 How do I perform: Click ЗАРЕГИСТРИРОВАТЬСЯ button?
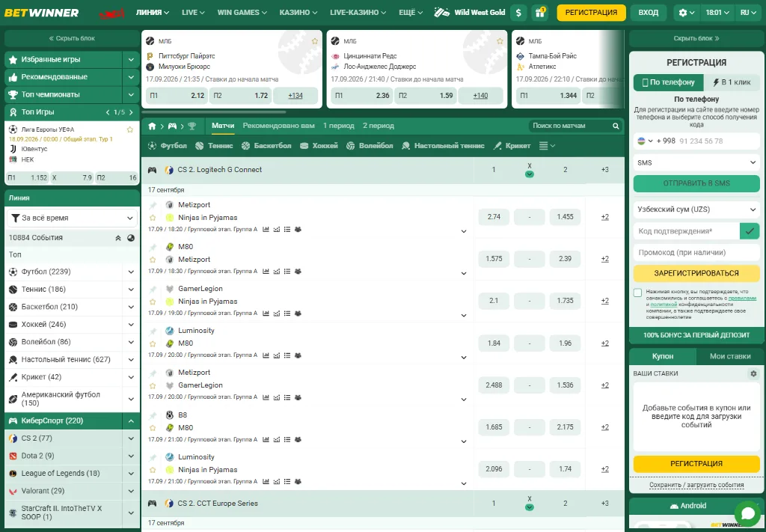pyautogui.click(x=696, y=274)
